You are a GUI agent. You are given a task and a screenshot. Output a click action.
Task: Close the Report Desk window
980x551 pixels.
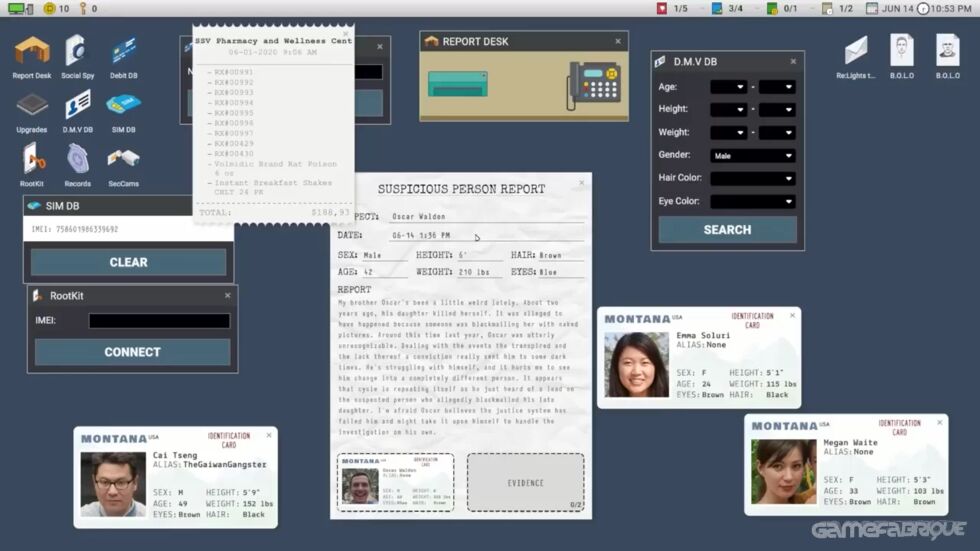pyautogui.click(x=618, y=41)
